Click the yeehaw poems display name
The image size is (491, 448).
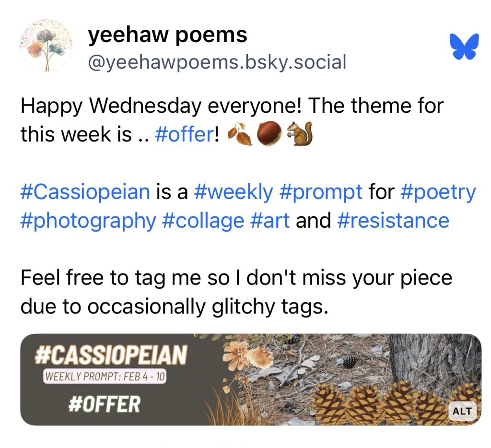pos(168,35)
